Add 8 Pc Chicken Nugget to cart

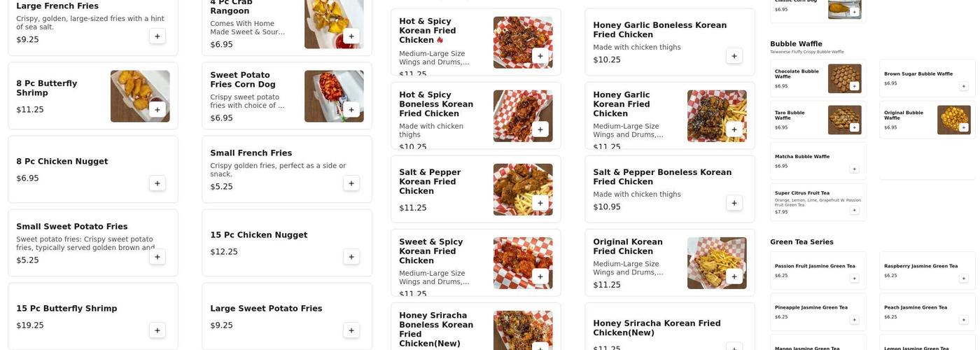pyautogui.click(x=157, y=183)
